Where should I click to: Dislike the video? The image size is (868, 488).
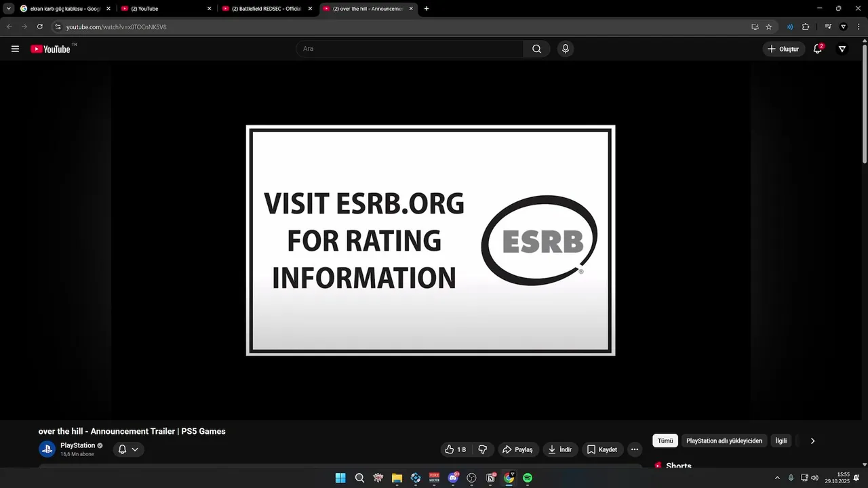point(483,449)
